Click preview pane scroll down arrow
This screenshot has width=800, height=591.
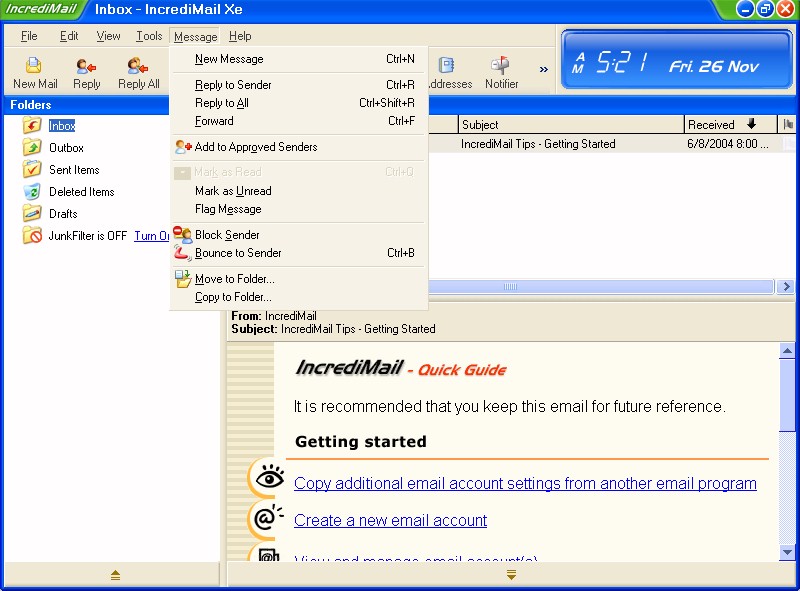click(x=788, y=551)
